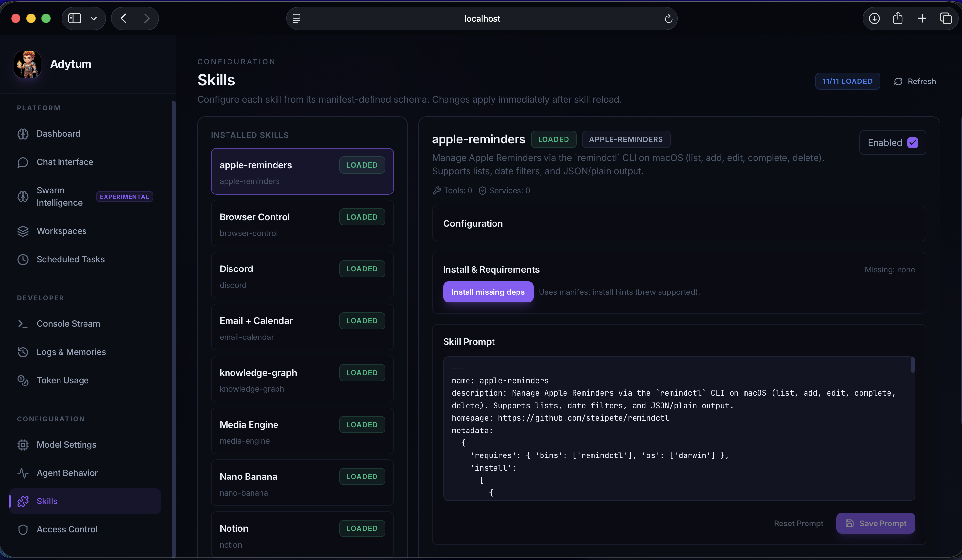
Task: Select the Browser Control skill
Action: 302,223
